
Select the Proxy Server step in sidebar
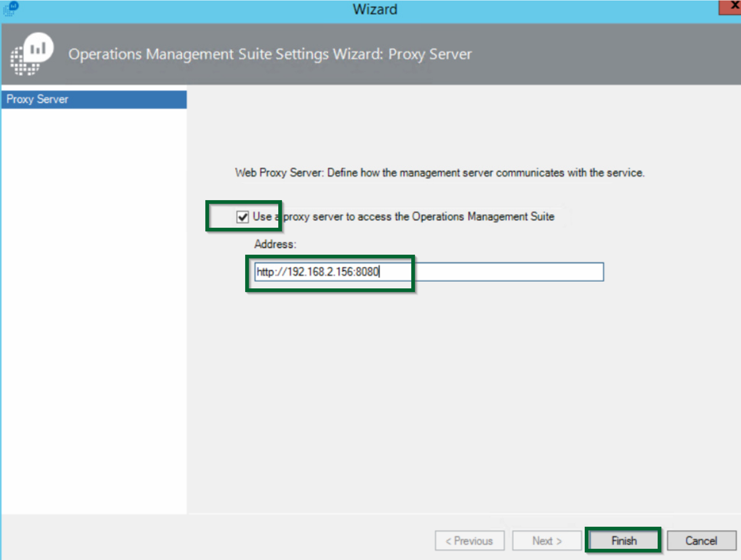tap(94, 99)
